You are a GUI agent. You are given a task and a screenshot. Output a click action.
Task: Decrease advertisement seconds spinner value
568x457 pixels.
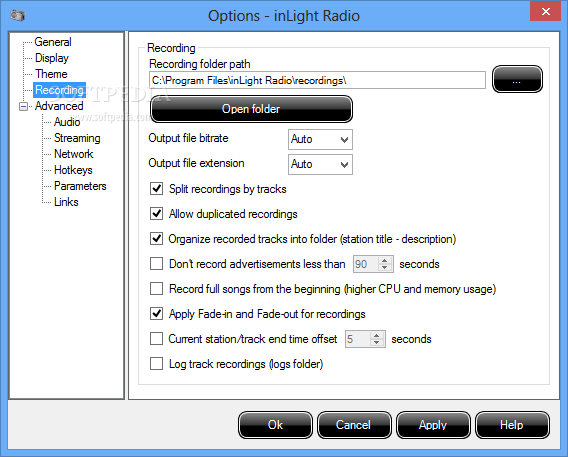[385, 268]
